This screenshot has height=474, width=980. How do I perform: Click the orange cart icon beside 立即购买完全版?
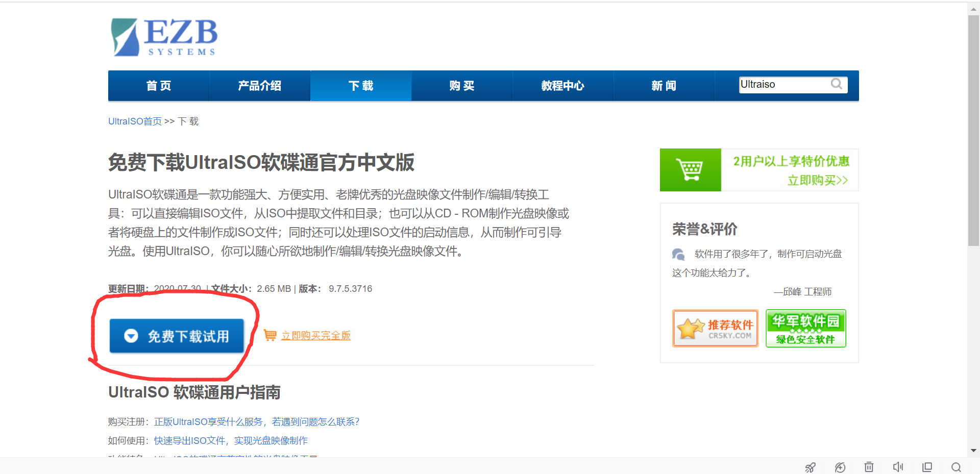point(270,335)
